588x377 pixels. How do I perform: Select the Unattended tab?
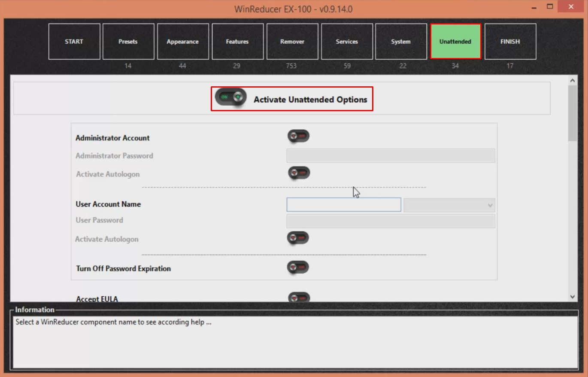point(455,41)
